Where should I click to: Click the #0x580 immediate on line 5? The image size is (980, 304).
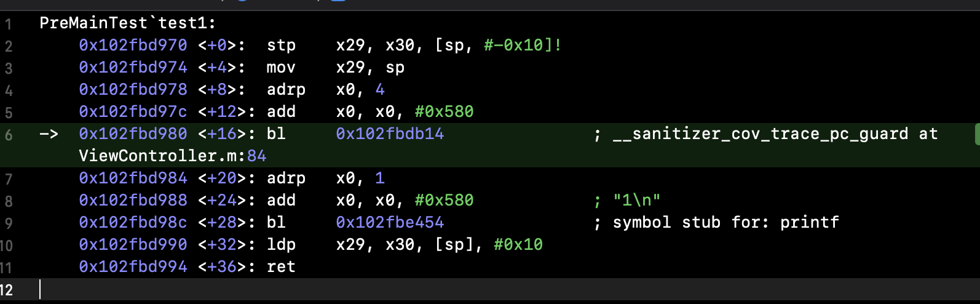coord(444,112)
